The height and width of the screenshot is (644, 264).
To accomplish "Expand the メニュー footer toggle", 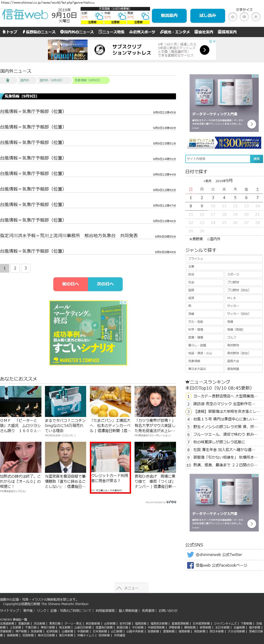I will [x=131, y=588].
